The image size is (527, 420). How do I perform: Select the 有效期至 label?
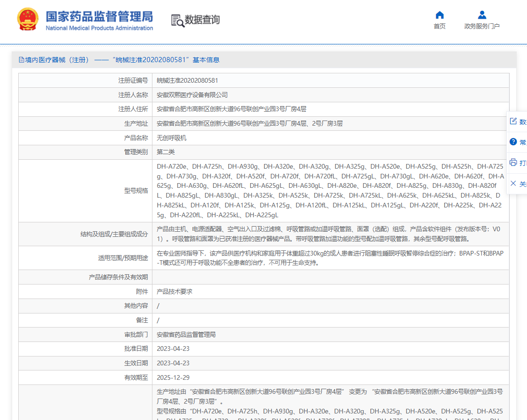pos(136,377)
